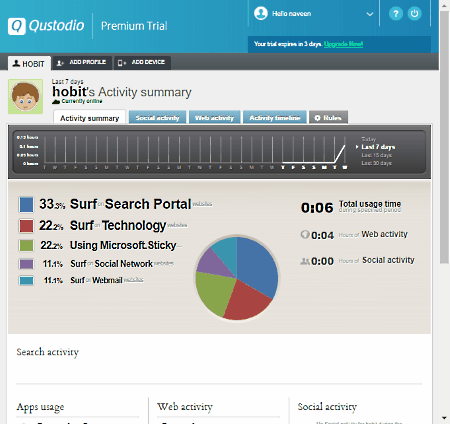Click the blue Search Portal color swatch
The width and height of the screenshot is (450, 424).
[x=26, y=205]
